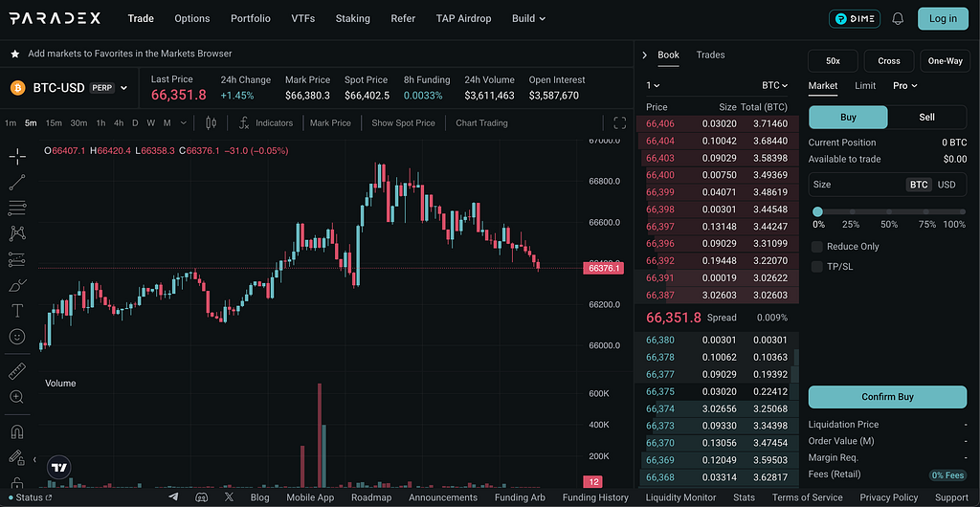Open the 50x leverage selector
The width and height of the screenshot is (980, 507).
(x=833, y=61)
